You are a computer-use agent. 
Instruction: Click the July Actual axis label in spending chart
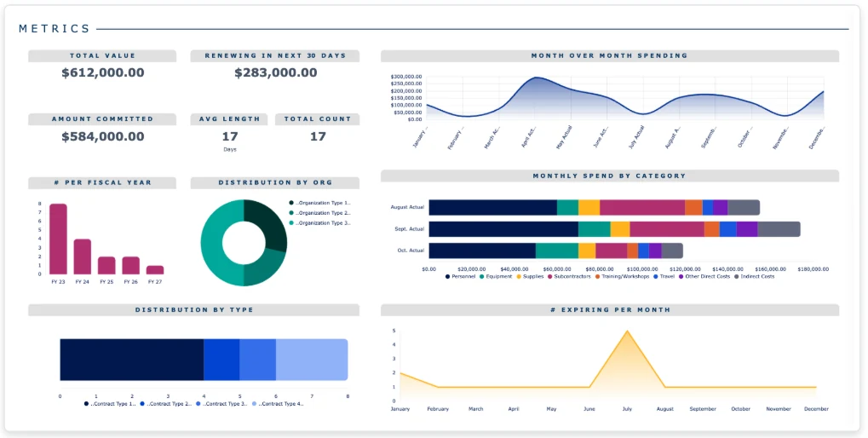(636, 137)
